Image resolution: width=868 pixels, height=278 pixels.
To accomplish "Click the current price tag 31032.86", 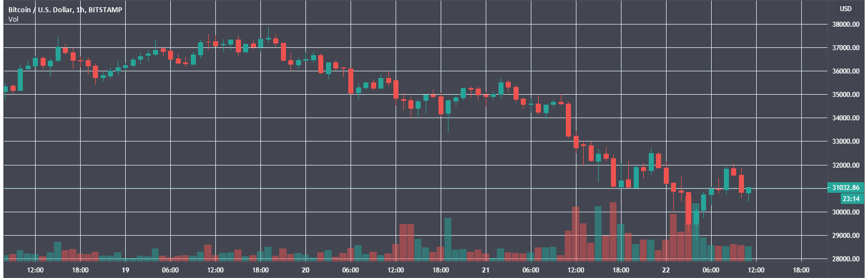I will [x=846, y=188].
